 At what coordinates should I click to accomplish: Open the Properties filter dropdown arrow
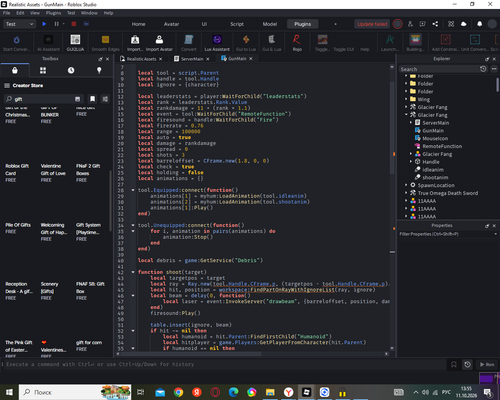[496, 234]
